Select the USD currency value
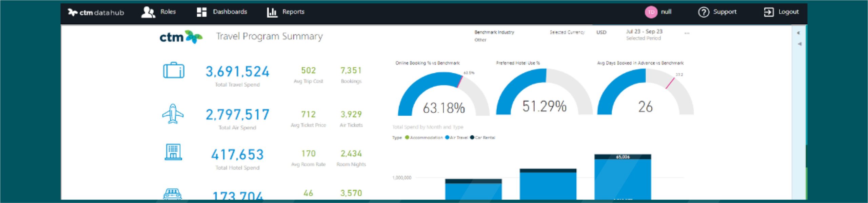Image resolution: width=868 pixels, height=203 pixels. 601,32
